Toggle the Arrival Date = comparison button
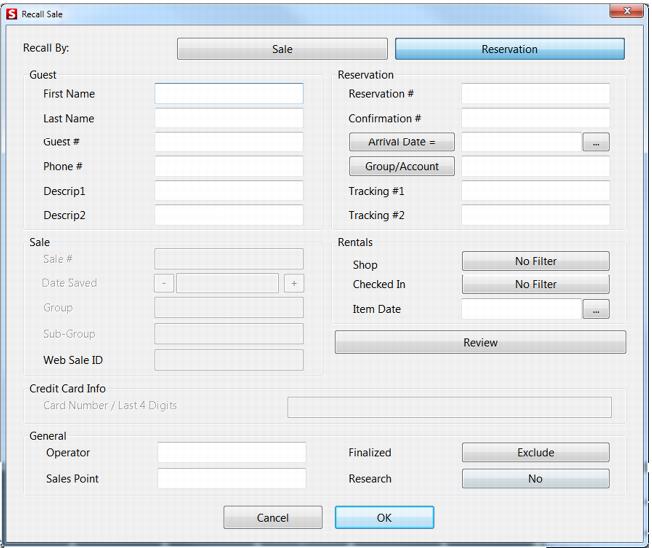This screenshot has height=548, width=652. [x=402, y=142]
